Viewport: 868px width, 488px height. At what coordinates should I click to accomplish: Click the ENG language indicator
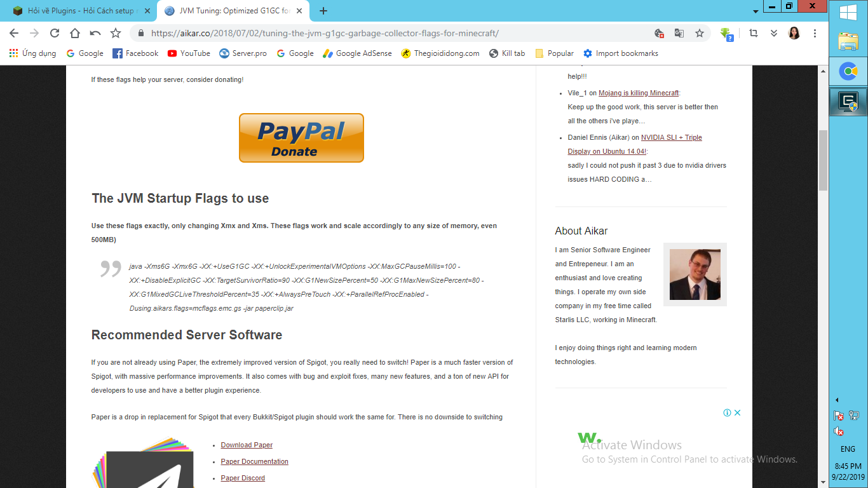tap(848, 449)
